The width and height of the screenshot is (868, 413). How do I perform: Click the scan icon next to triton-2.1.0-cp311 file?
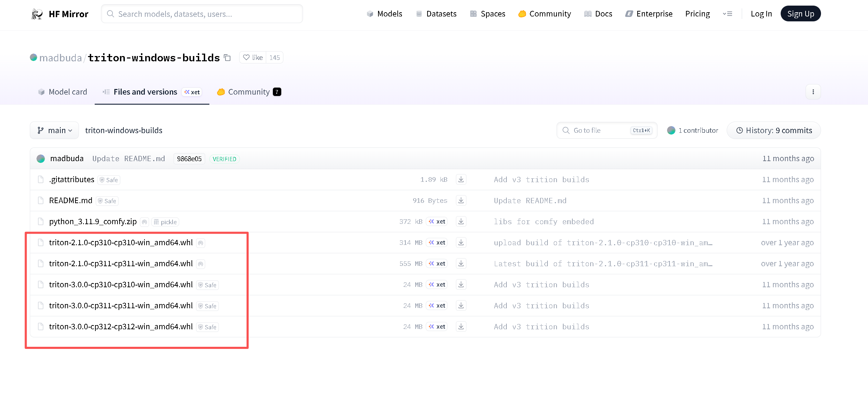(201, 264)
